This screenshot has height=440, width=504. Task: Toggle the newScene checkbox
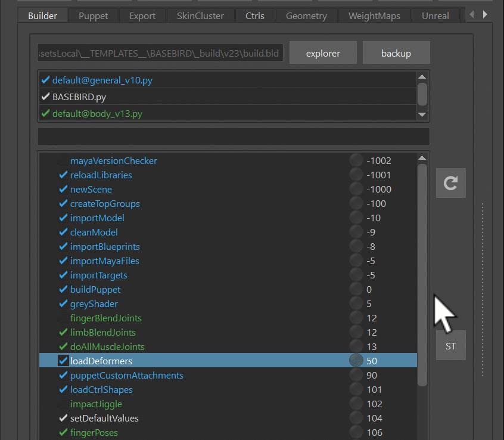click(63, 189)
